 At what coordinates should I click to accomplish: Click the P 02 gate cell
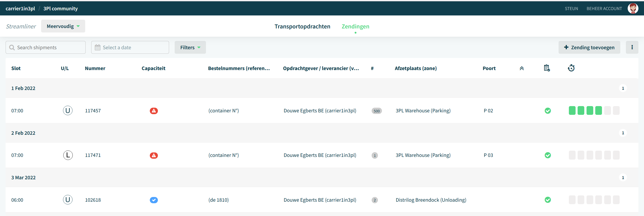(x=488, y=111)
